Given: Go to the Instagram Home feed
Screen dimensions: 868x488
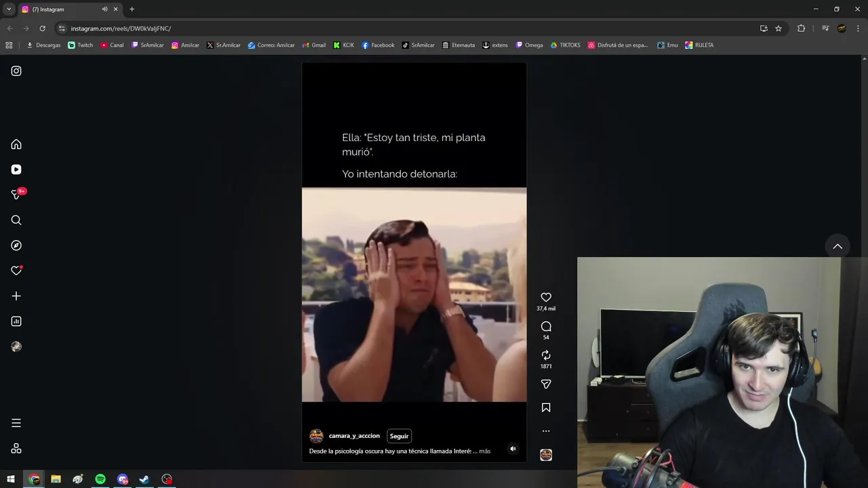Looking at the screenshot, I should point(16,144).
